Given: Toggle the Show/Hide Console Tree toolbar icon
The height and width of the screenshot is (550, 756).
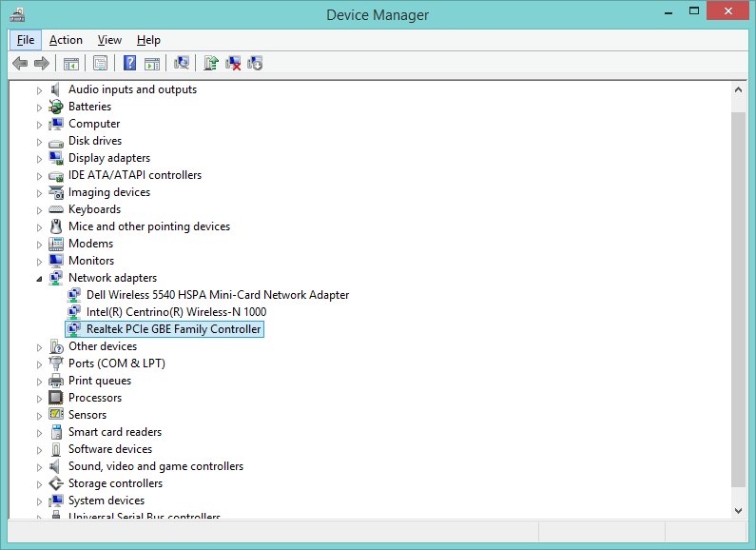Looking at the screenshot, I should (71, 63).
